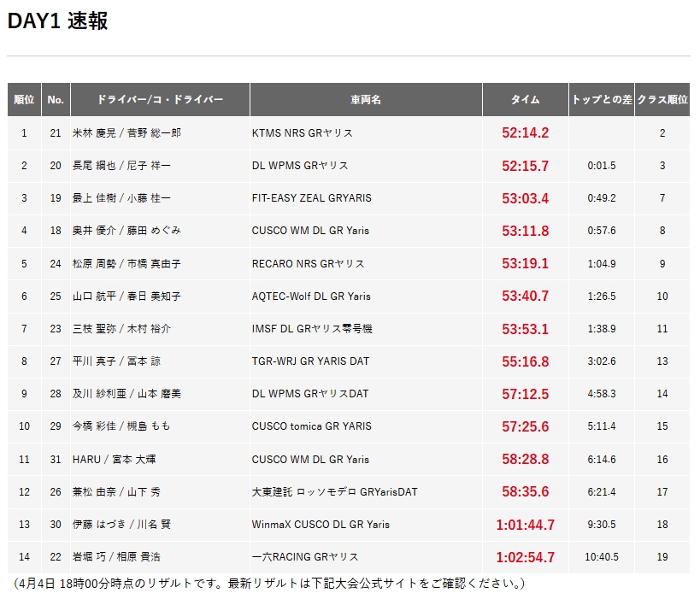
Task: Select the time 1:01:44.7
Action: (x=525, y=525)
